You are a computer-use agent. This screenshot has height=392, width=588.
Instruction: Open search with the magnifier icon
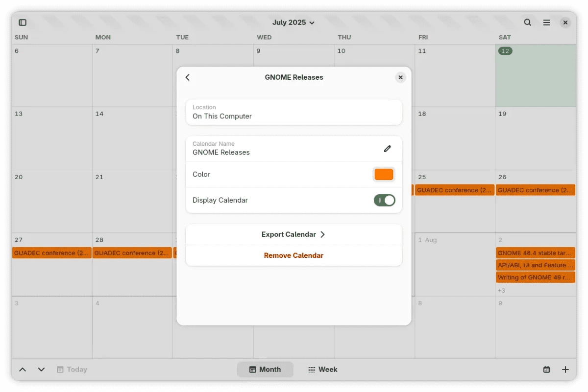527,23
